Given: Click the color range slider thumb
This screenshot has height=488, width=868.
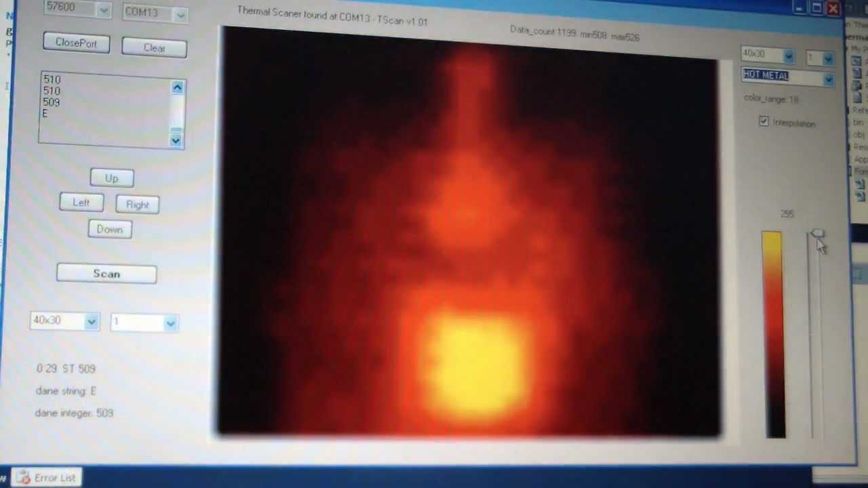Looking at the screenshot, I should point(816,235).
